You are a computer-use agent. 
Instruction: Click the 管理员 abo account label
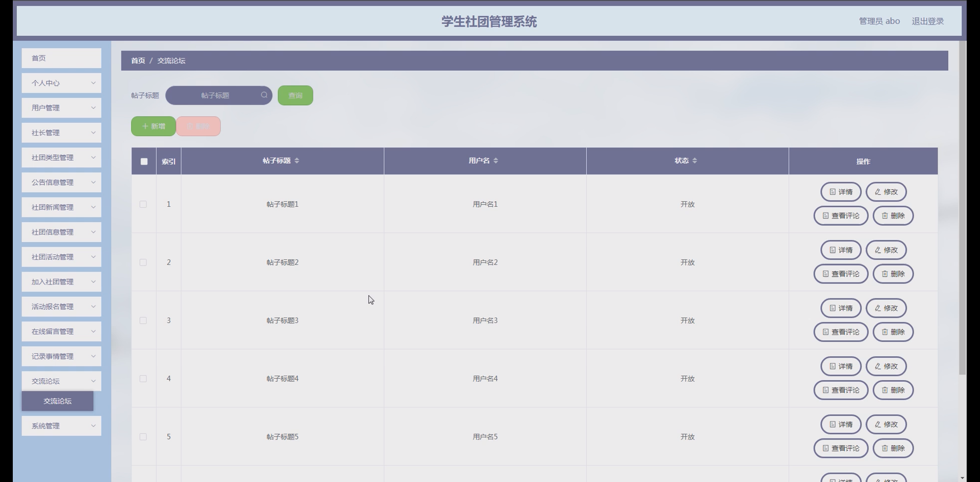pyautogui.click(x=879, y=21)
